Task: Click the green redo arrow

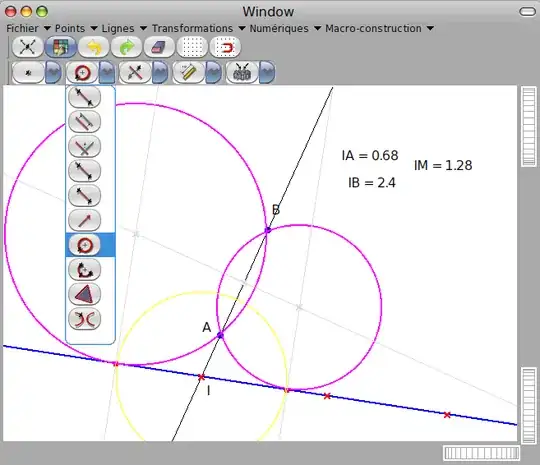Action: pos(126,47)
